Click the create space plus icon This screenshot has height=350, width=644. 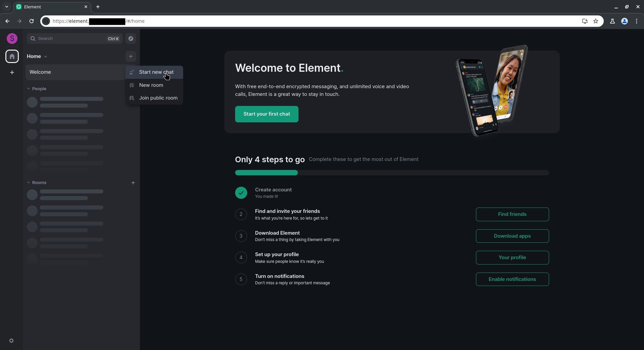12,72
